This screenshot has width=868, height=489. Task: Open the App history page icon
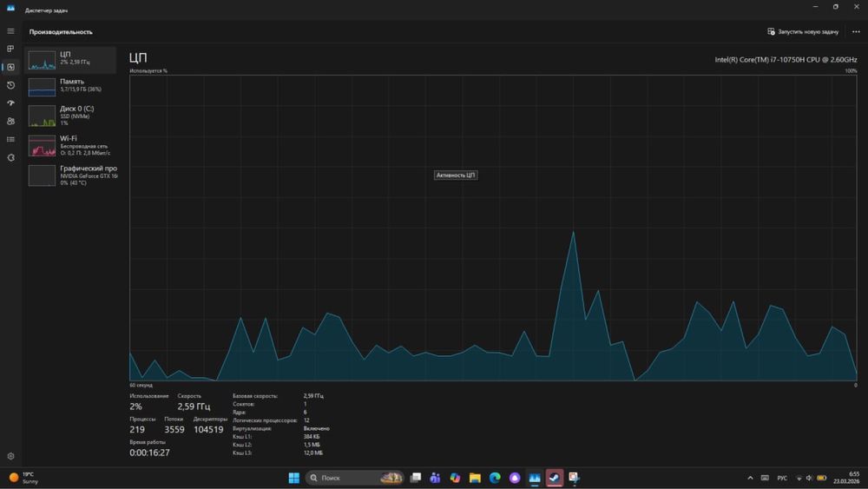(10, 85)
